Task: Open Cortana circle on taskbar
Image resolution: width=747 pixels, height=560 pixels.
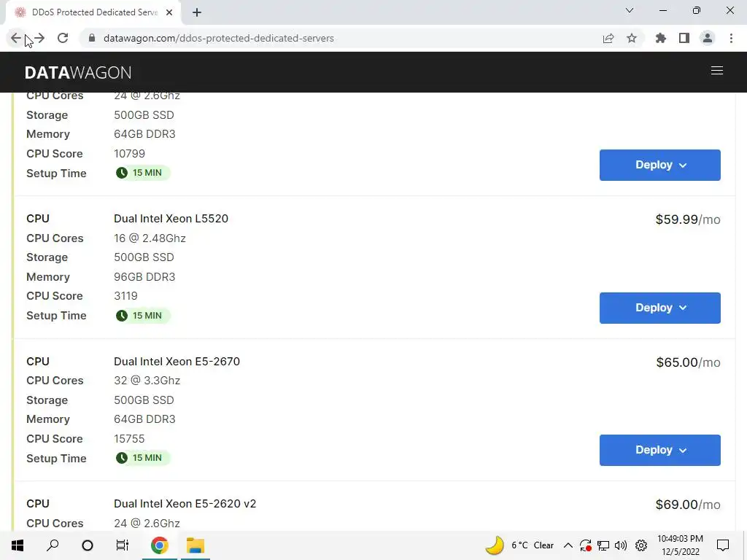Action: pos(88,545)
